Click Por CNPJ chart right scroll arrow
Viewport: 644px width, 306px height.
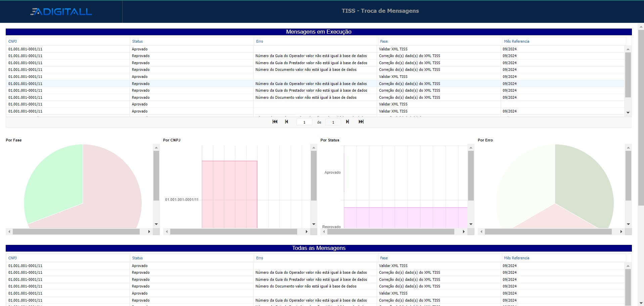coord(307,231)
